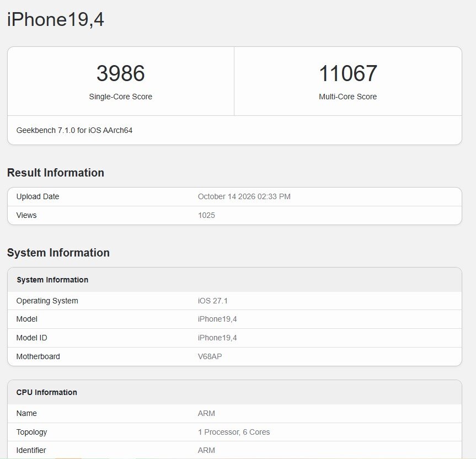Click the Motherboard label
This screenshot has width=476, height=459.
point(38,356)
